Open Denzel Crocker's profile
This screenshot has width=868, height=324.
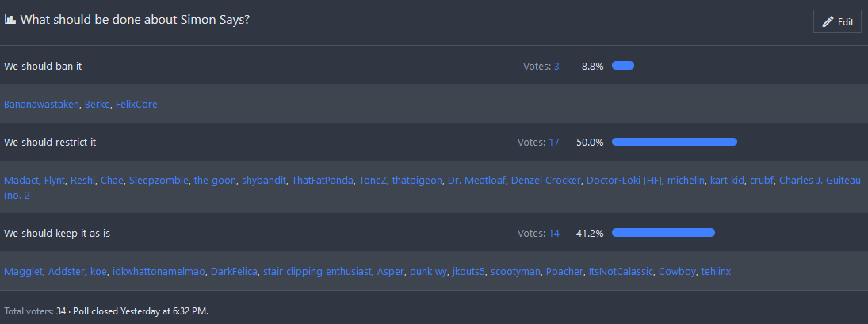coord(545,181)
